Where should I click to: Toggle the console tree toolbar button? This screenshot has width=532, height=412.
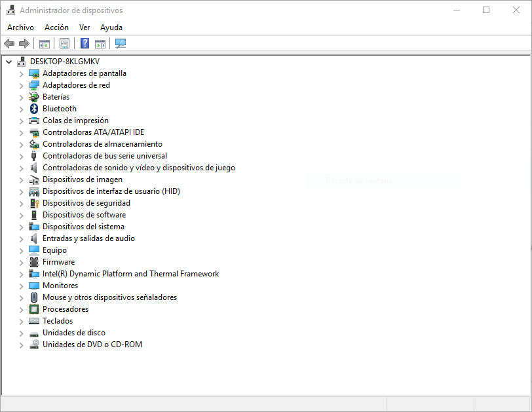[x=45, y=44]
